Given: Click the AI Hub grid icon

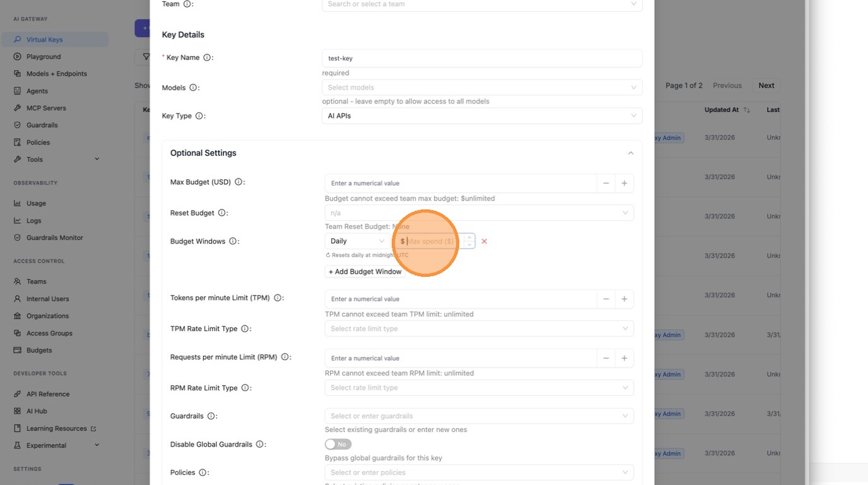Looking at the screenshot, I should click(x=18, y=411).
